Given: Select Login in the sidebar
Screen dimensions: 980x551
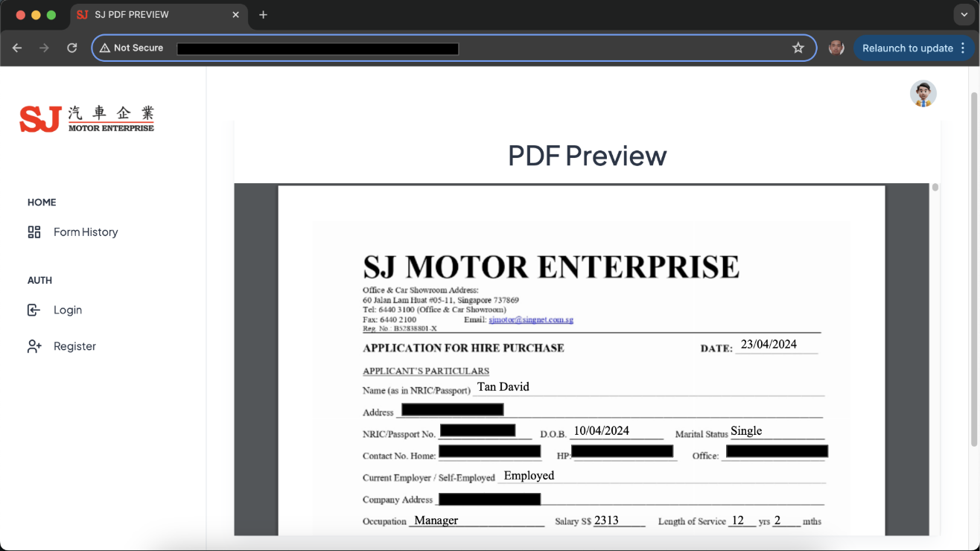Looking at the screenshot, I should 68,310.
